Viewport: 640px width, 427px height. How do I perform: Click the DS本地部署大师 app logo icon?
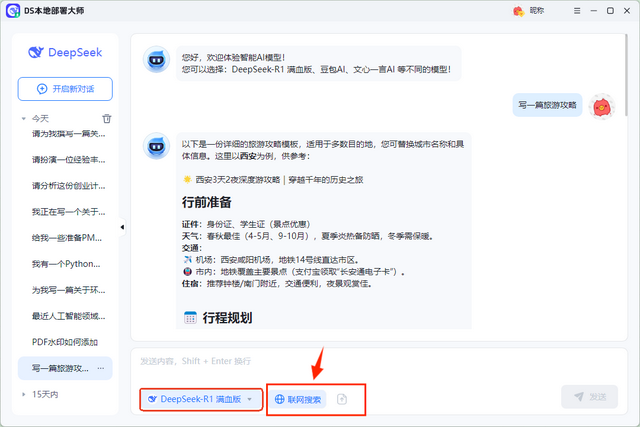[x=13, y=11]
